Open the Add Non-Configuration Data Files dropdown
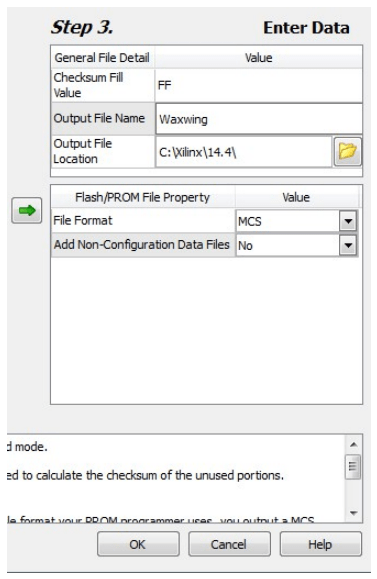 point(348,245)
